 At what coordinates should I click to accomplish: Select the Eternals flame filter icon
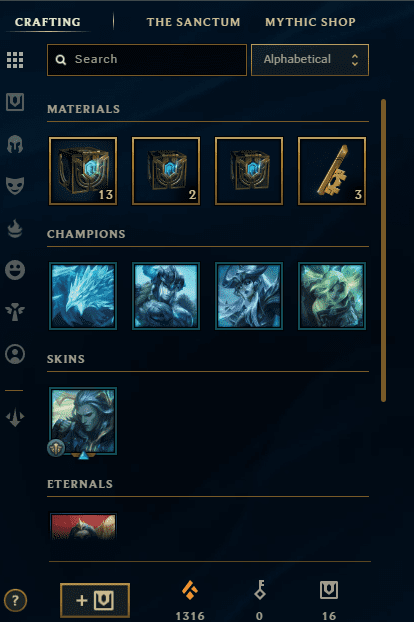15,228
